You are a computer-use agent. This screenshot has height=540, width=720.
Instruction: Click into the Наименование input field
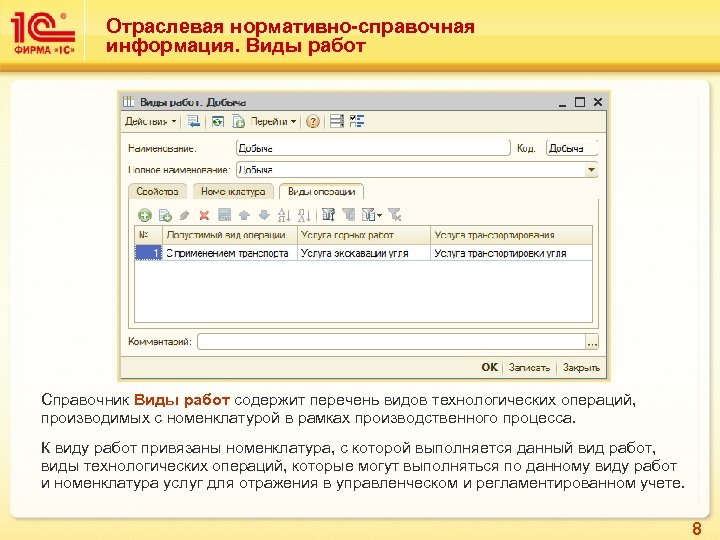(373, 148)
